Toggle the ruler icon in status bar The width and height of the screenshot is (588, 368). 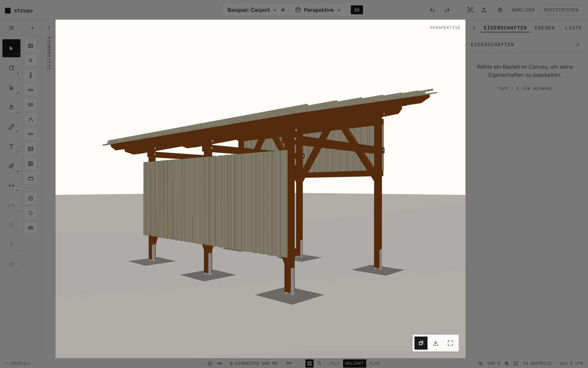[220, 363]
